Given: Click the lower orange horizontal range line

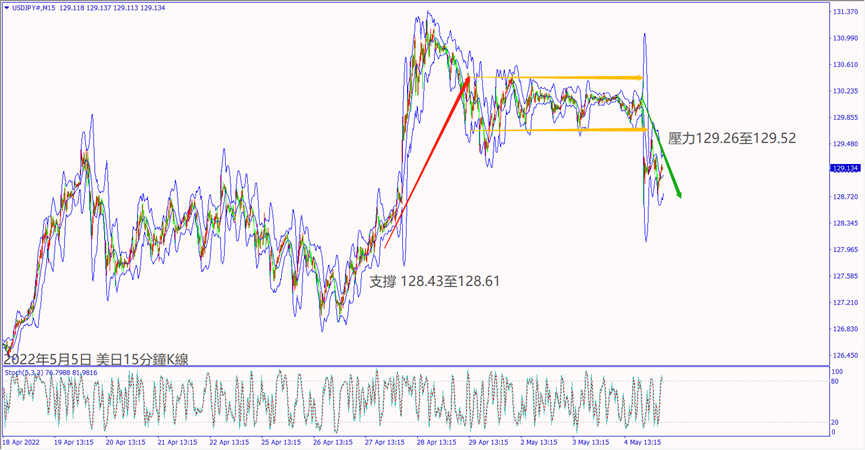Looking at the screenshot, I should (560, 130).
